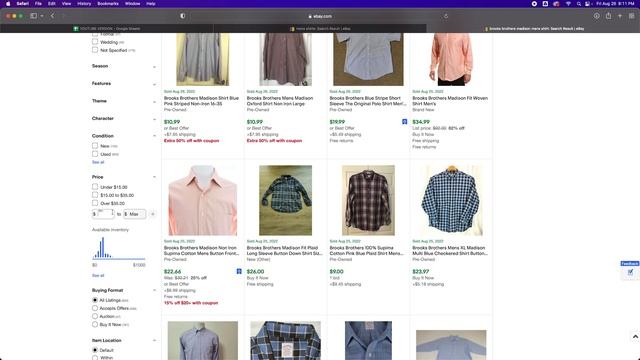Click the back-to-top arrow icon

click(x=635, y=337)
